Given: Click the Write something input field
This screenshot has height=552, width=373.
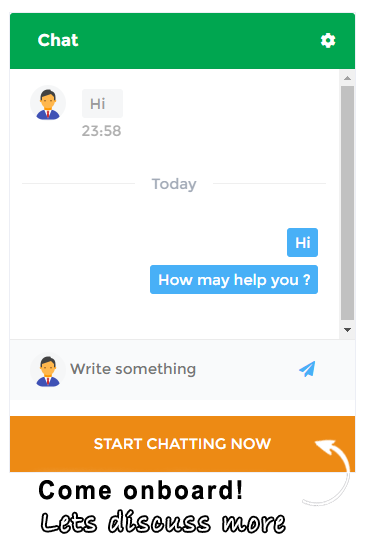Looking at the screenshot, I should click(x=179, y=369).
